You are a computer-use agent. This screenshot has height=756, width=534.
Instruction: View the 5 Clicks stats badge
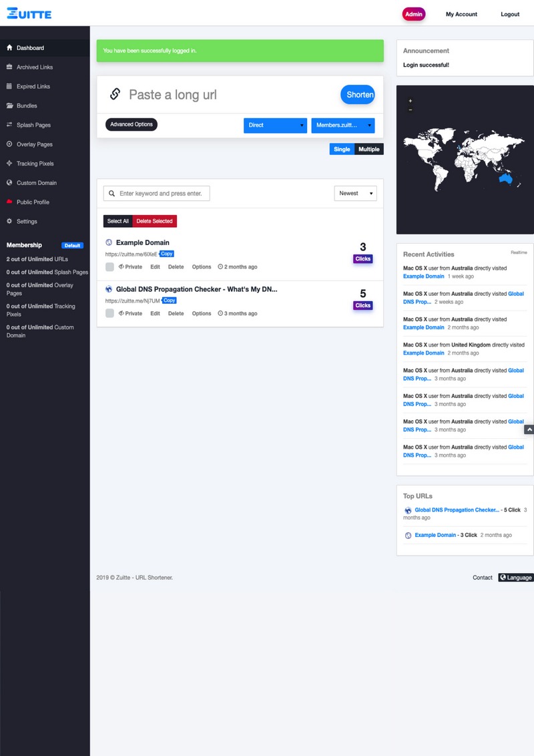pos(363,306)
